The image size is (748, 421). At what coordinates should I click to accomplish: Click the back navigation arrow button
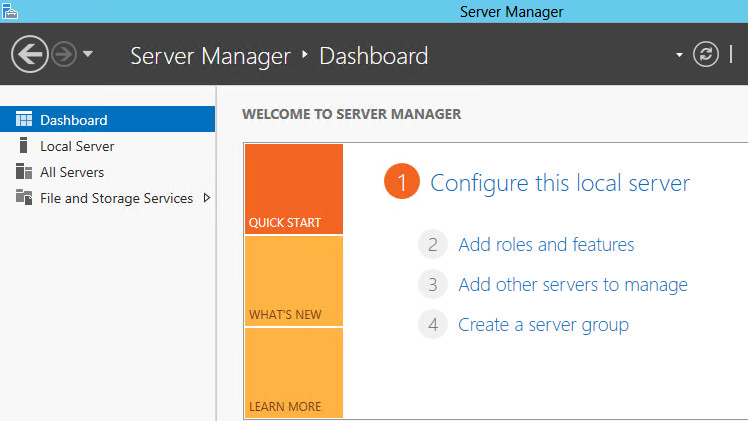[x=30, y=54]
